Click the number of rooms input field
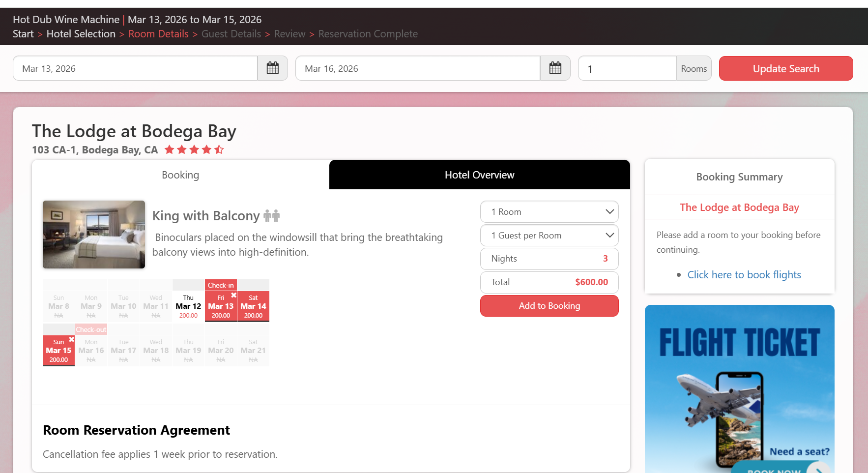 click(627, 68)
